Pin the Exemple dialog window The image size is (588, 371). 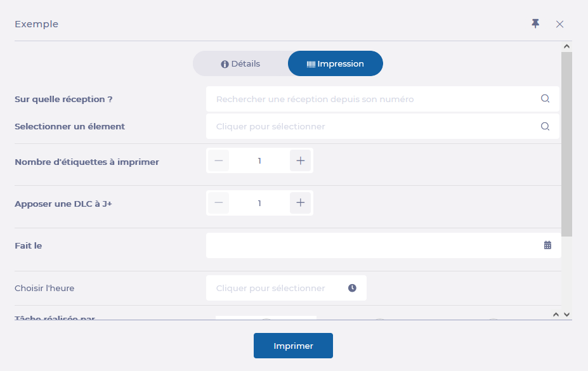[x=535, y=23]
